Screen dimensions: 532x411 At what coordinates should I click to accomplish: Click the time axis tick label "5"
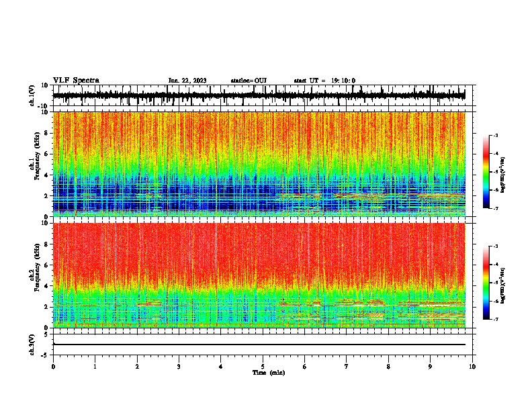pyautogui.click(x=263, y=367)
